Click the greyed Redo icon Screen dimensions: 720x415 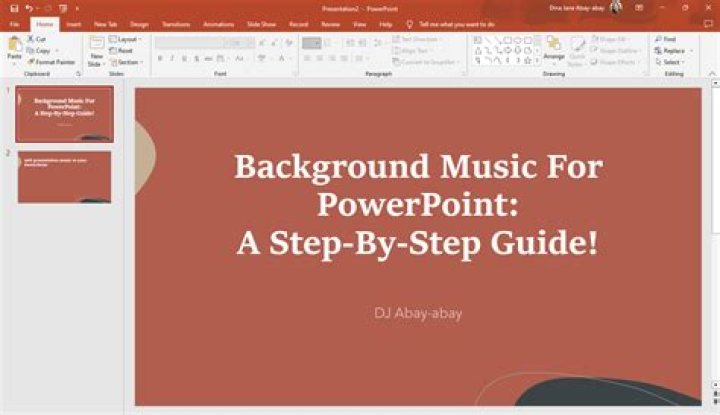click(47, 8)
